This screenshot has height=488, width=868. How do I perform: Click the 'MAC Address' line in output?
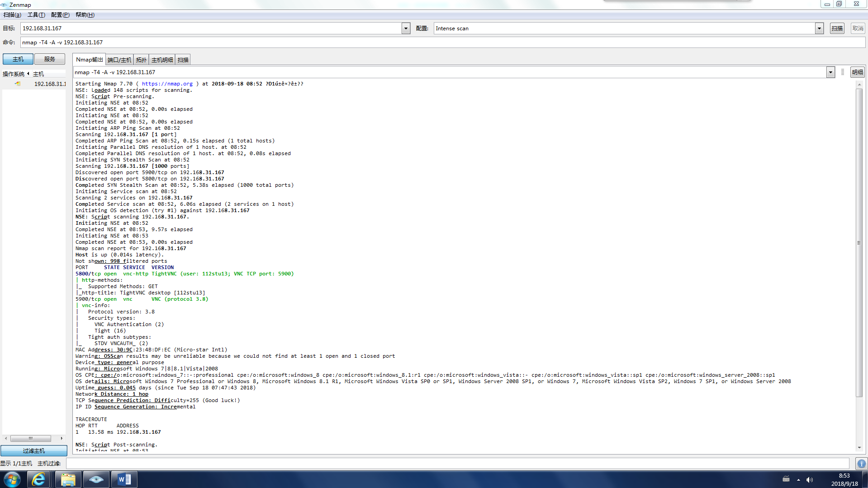pyautogui.click(x=152, y=350)
